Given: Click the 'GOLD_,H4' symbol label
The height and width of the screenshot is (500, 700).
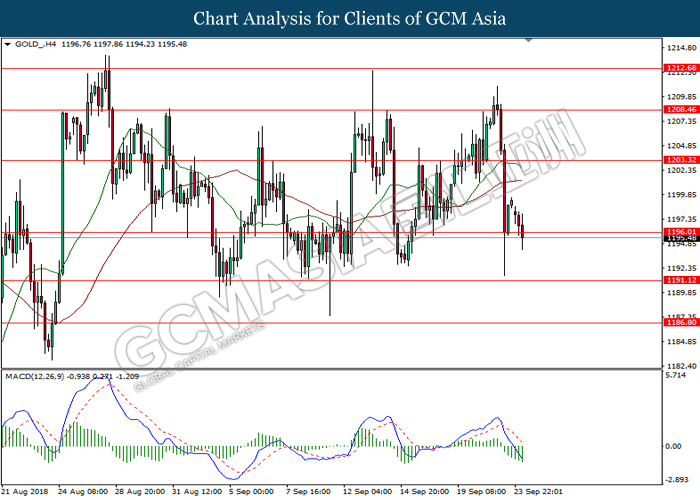Looking at the screenshot, I should tap(35, 44).
